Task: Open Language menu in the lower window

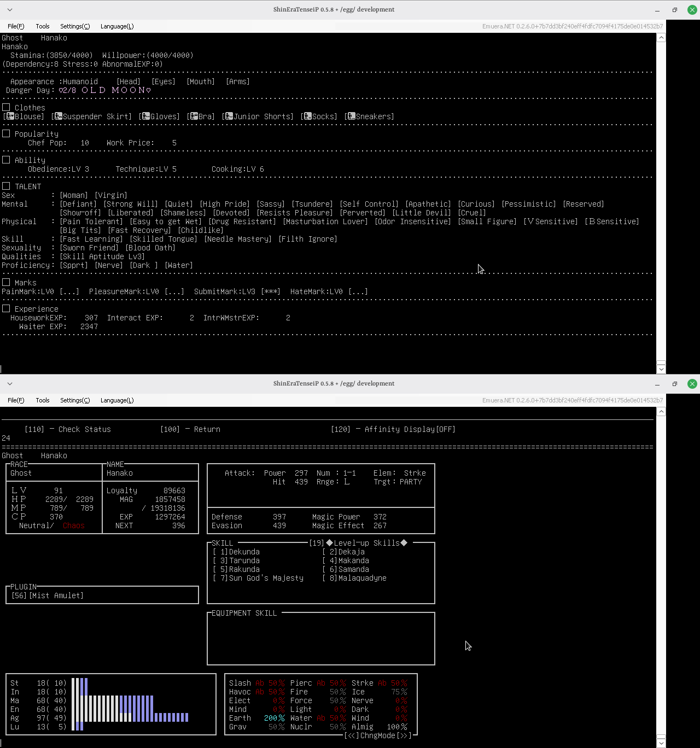Action: tap(117, 400)
